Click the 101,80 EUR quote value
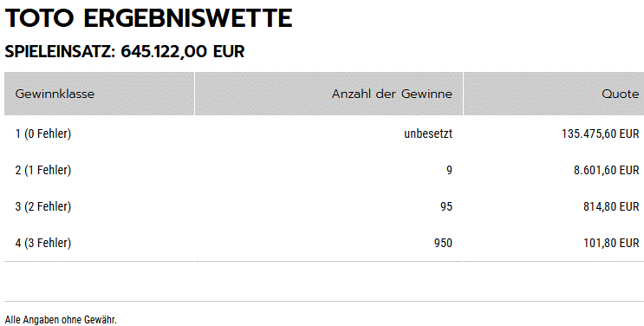 pos(611,243)
